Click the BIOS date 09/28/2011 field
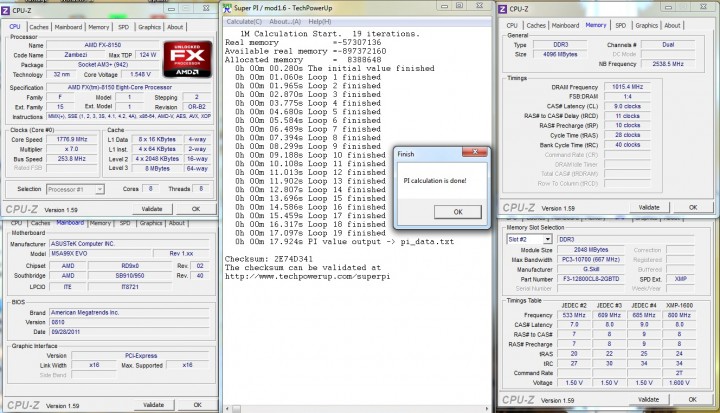This screenshot has height=413, width=720. coord(129,332)
